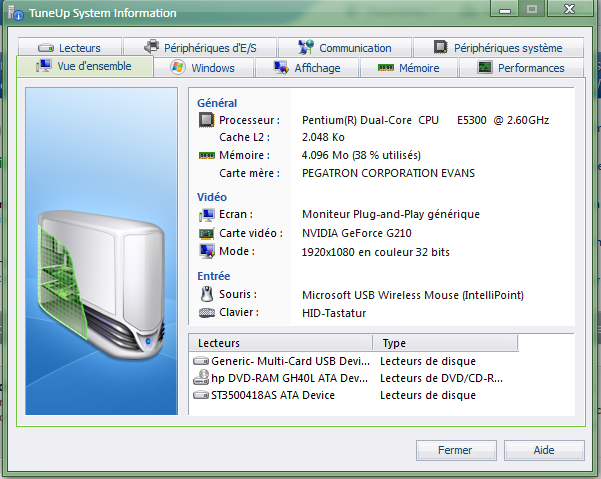Open help with the Aide button
The height and width of the screenshot is (479, 601).
pos(544,450)
